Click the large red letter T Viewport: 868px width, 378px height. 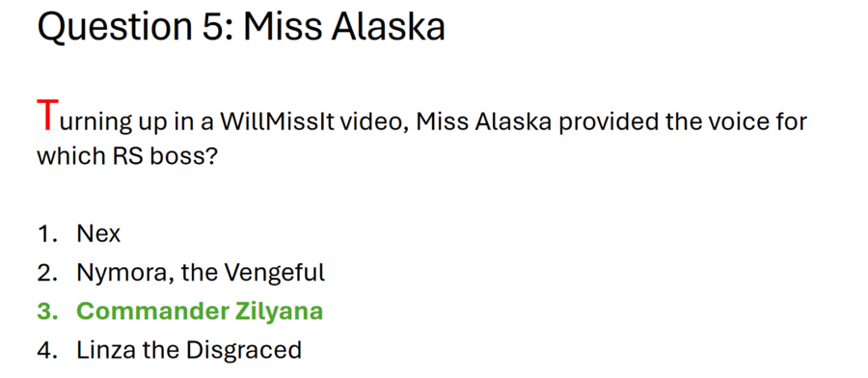47,115
